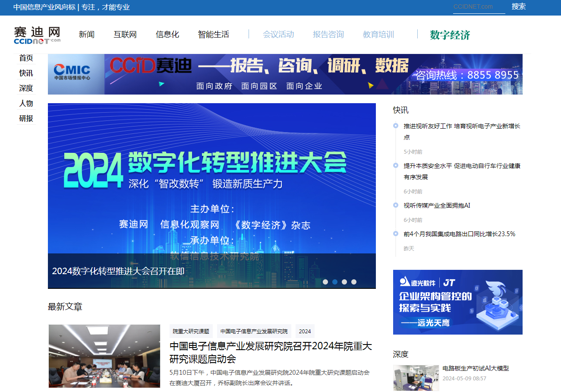Select 快讯 in side navigation
This screenshot has width=561, height=392.
coord(26,73)
